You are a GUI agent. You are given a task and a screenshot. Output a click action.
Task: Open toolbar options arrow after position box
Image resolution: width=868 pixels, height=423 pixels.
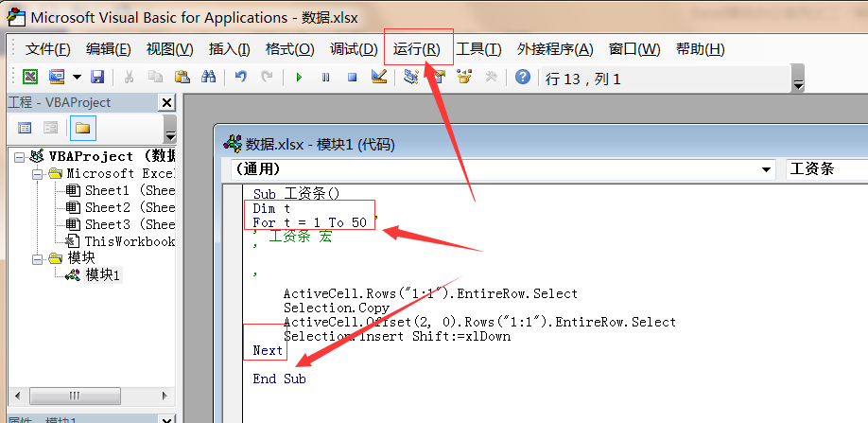(x=798, y=79)
